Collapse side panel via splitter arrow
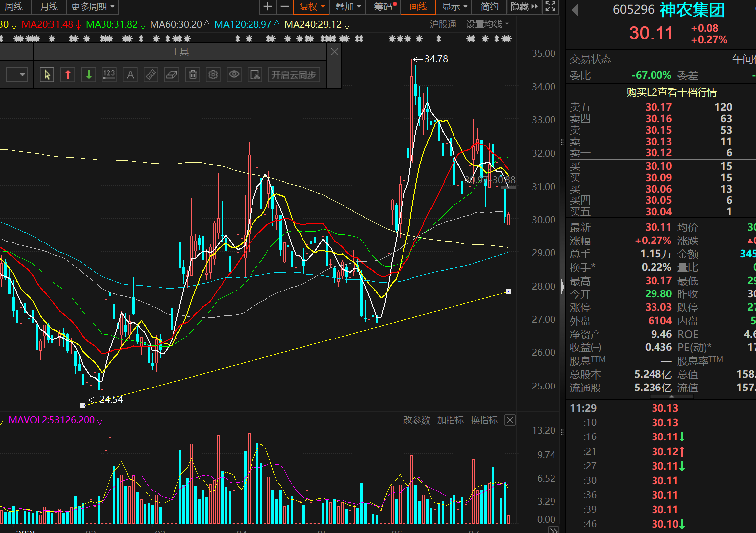The height and width of the screenshot is (533, 756). (562, 287)
